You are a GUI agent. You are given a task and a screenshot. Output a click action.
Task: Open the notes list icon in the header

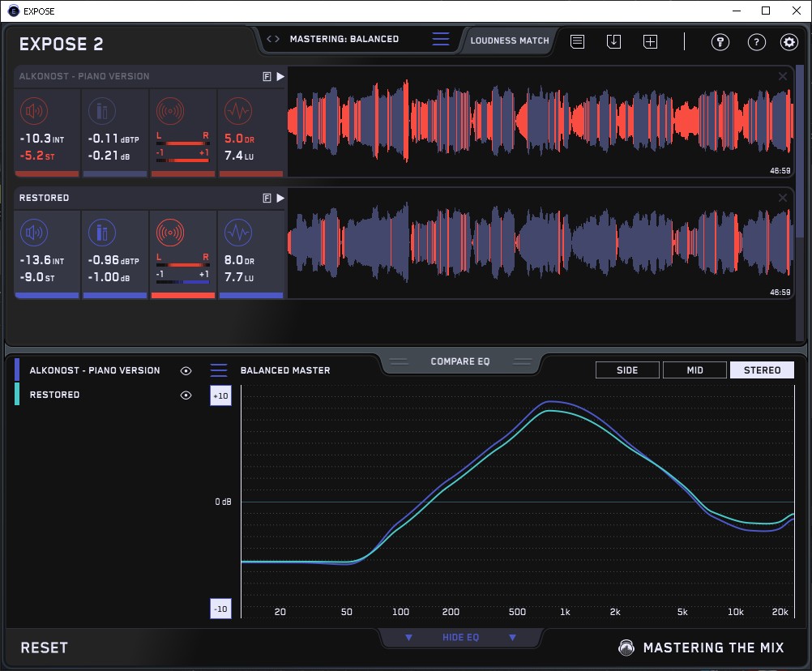[577, 41]
